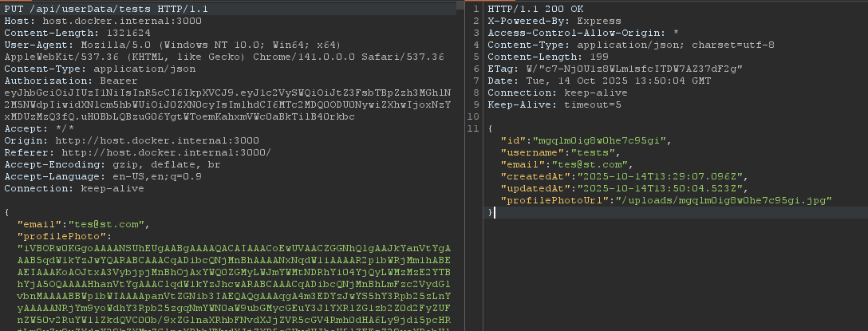The image size is (868, 331).
Task: Click the Date response header line
Action: [x=589, y=81]
